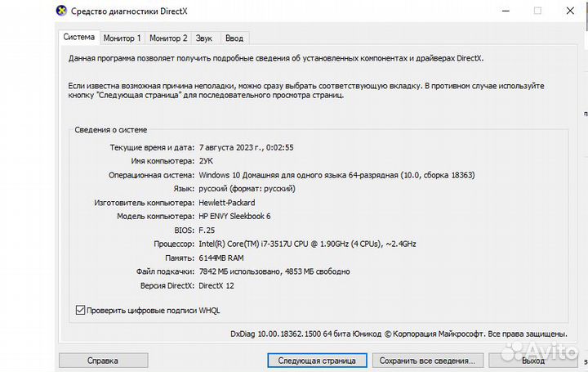588x372 pixels.
Task: Click the model value HP ENVY Sleekbook 6
Action: (234, 216)
